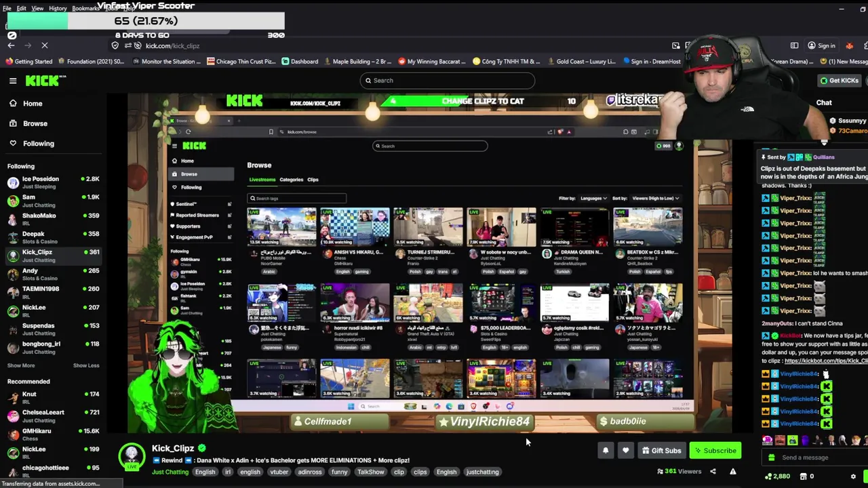The image size is (868, 488).
Task: Click the Send a message chat input
Action: (x=814, y=457)
